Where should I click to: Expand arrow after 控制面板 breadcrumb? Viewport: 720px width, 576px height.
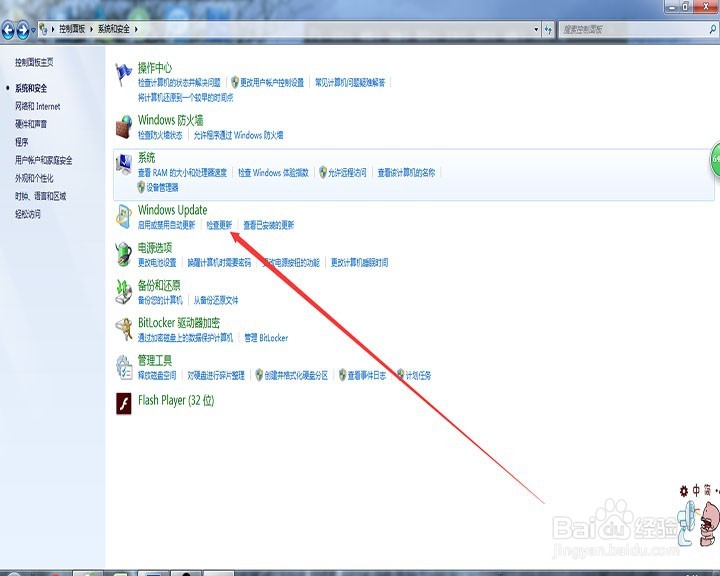91,29
